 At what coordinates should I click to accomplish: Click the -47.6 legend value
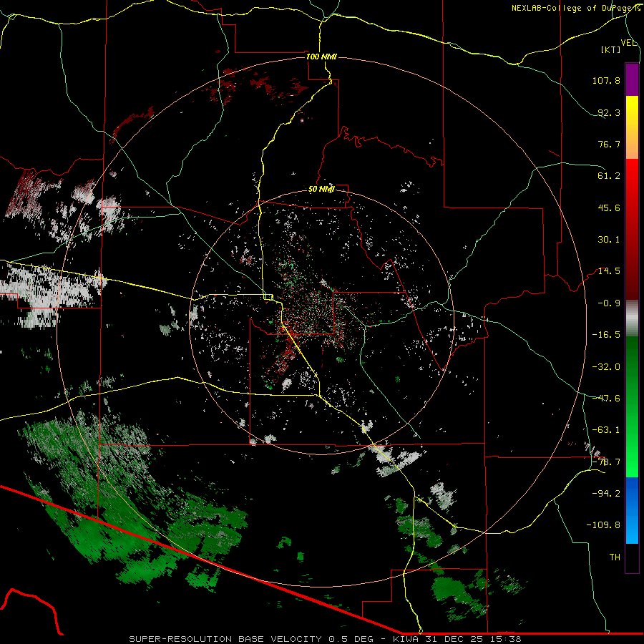606,399
